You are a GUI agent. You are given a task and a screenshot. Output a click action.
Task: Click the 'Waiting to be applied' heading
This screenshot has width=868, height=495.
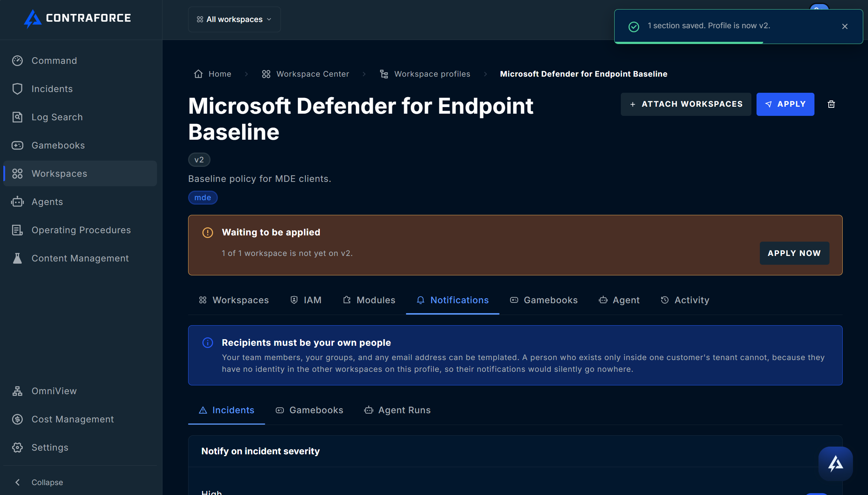coord(271,232)
